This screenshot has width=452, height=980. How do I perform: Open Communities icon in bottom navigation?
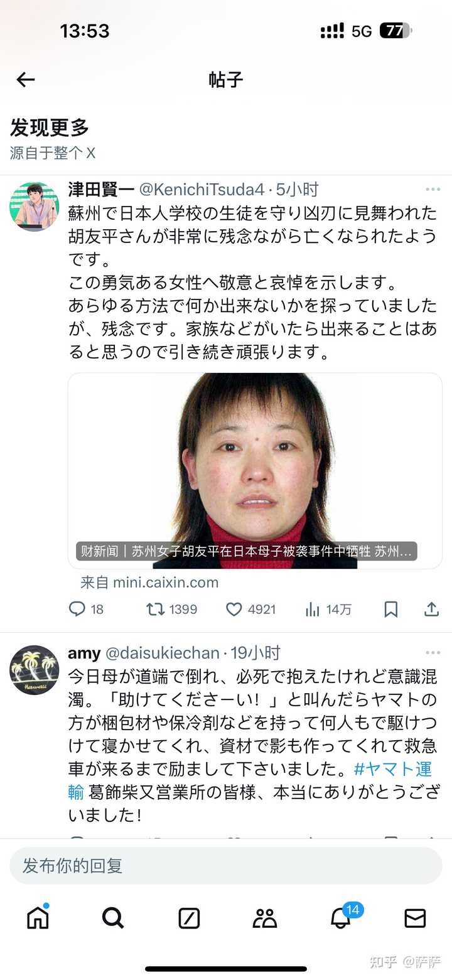[264, 918]
